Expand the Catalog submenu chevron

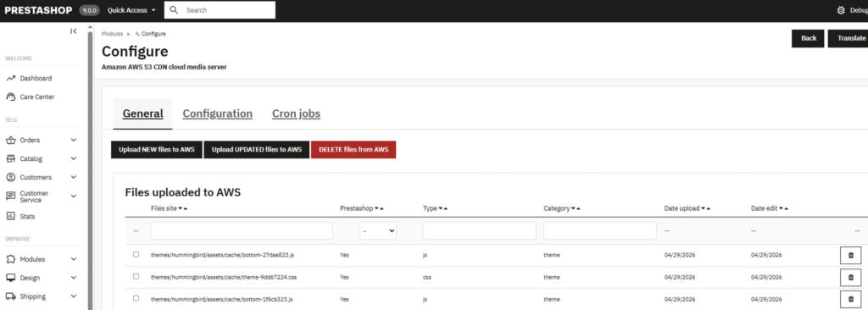[74, 159]
